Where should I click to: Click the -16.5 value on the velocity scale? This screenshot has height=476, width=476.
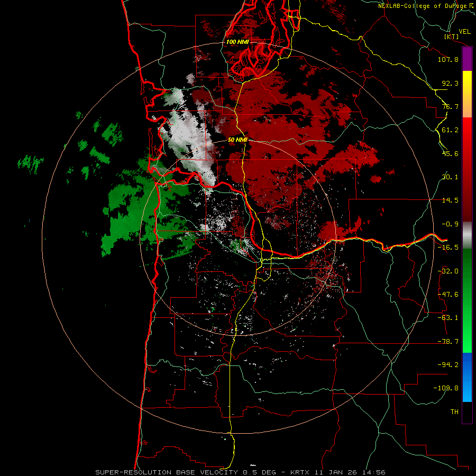(x=448, y=248)
